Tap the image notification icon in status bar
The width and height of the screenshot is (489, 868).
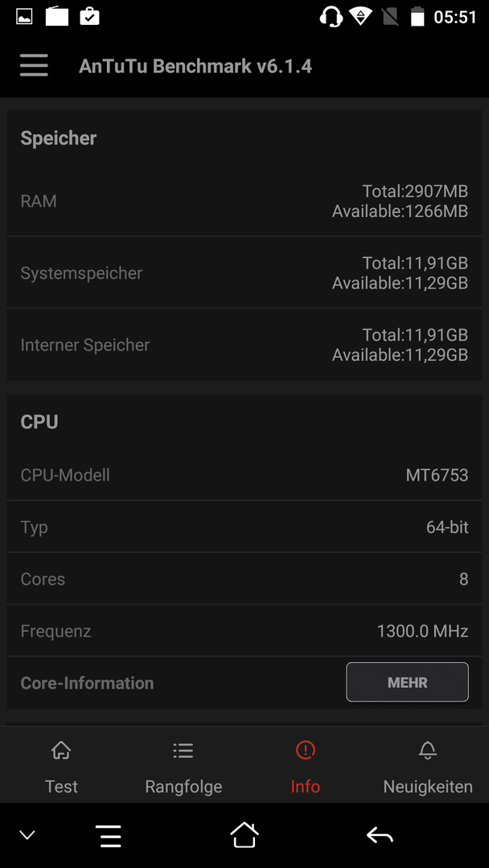click(x=24, y=17)
